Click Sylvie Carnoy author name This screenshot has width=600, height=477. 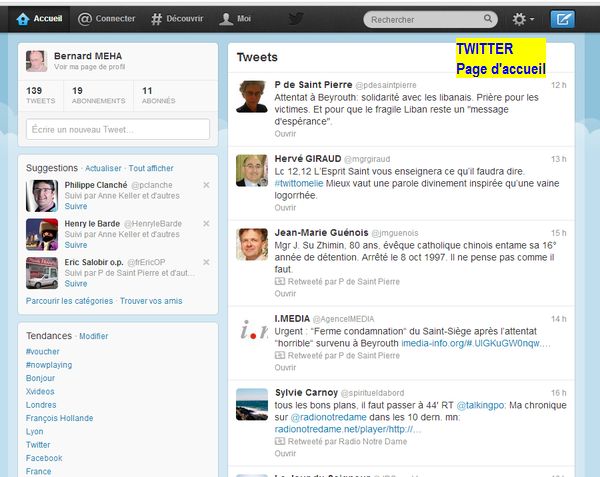(x=306, y=393)
